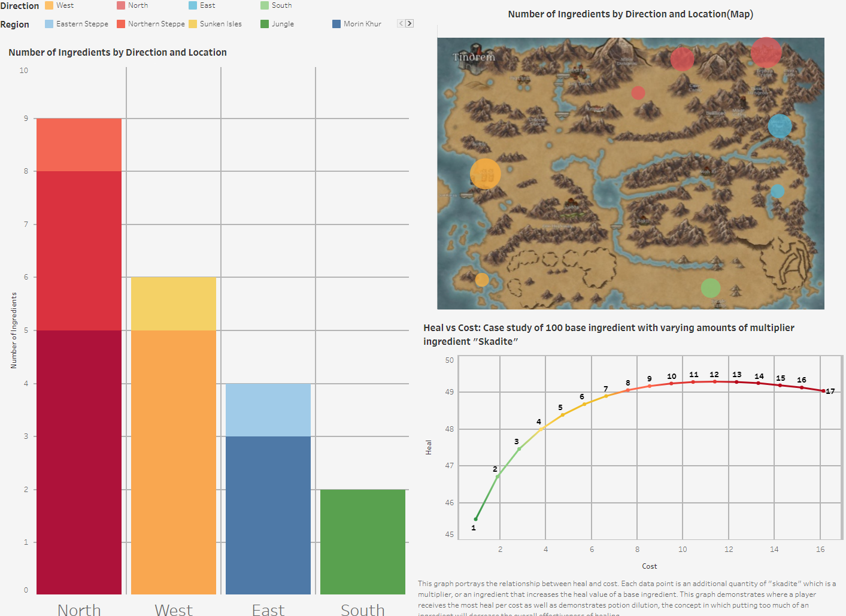The width and height of the screenshot is (846, 616).
Task: Click line chart data point labeled 5
Action: point(563,415)
